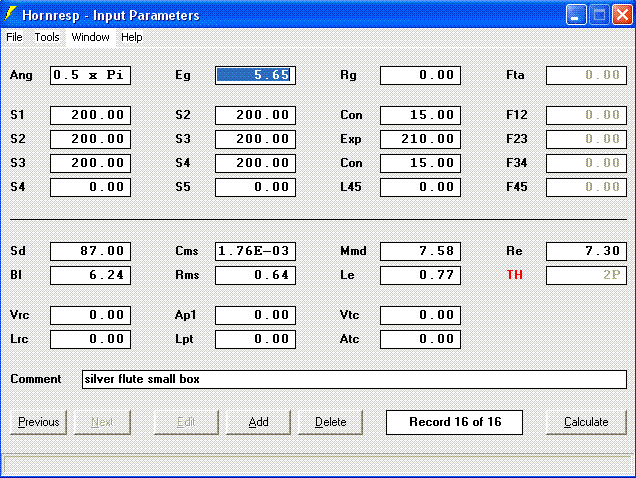Screen dimensions: 636x478
Task: Open the File menu
Action: click(14, 37)
